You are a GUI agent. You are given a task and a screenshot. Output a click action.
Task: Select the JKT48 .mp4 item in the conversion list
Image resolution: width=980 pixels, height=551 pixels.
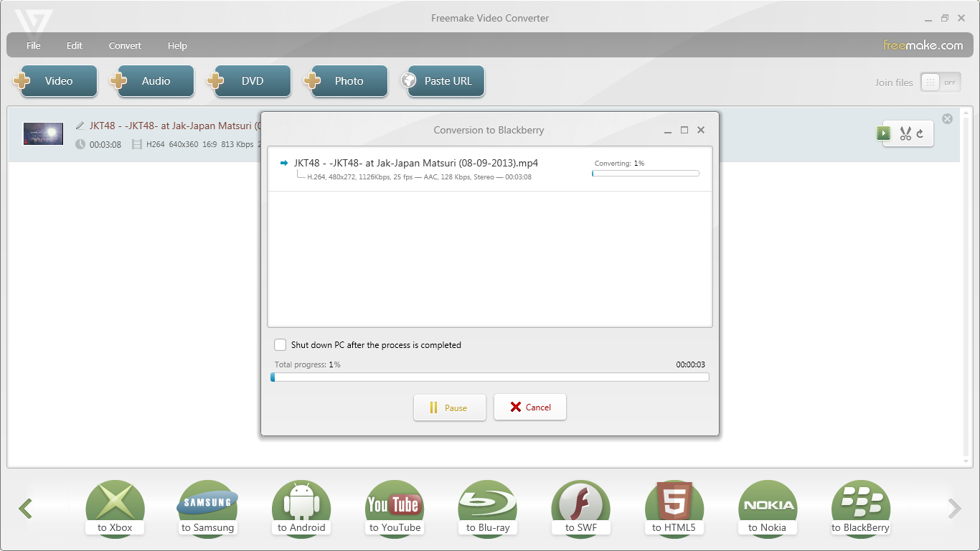(x=490, y=169)
